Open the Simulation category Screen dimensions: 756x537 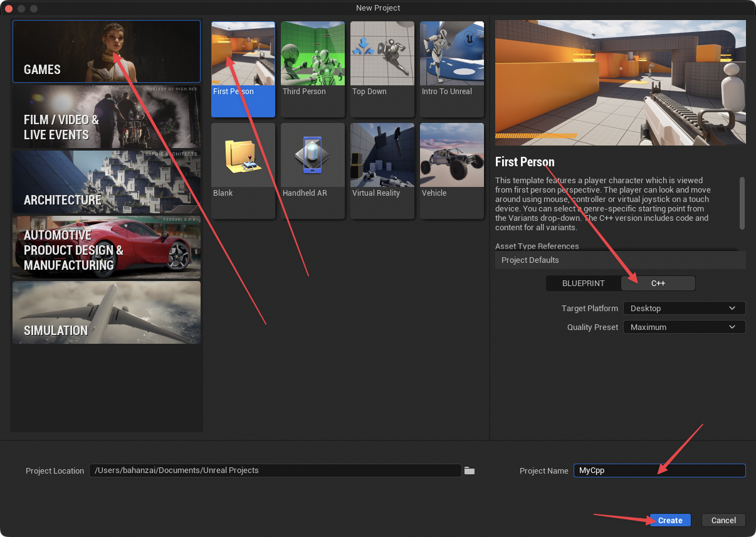pyautogui.click(x=107, y=312)
